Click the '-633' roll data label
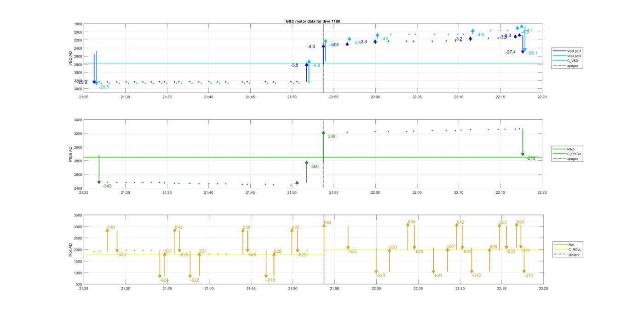Image resolution: width=644 pixels, height=319 pixels. [511, 251]
